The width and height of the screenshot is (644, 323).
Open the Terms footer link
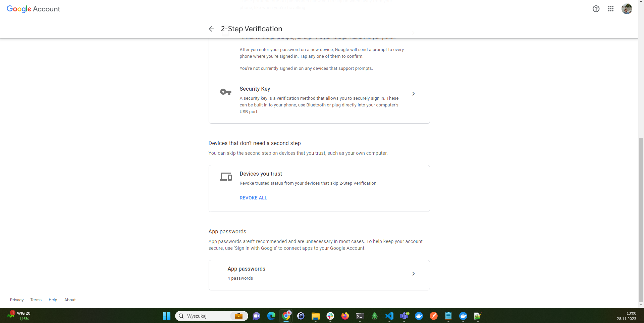point(36,300)
